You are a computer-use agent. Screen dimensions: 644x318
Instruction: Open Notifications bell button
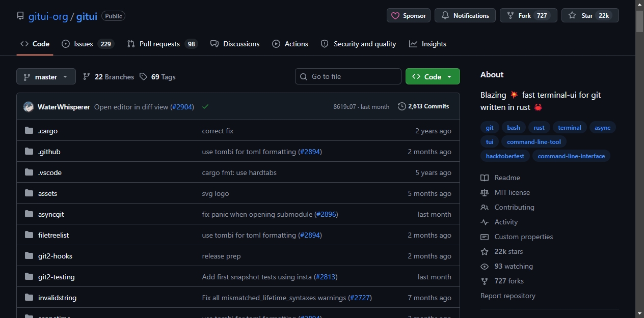pyautogui.click(x=465, y=16)
